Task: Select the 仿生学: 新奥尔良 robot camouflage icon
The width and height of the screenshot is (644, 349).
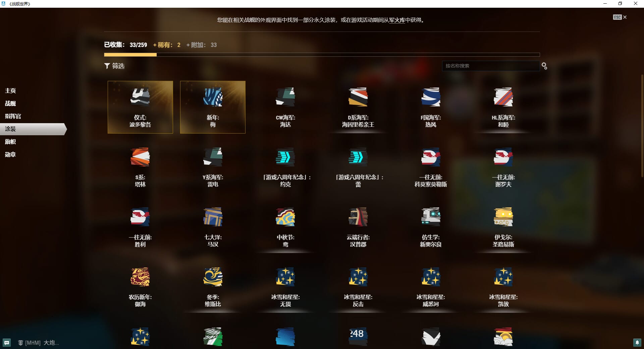Action: click(x=431, y=217)
